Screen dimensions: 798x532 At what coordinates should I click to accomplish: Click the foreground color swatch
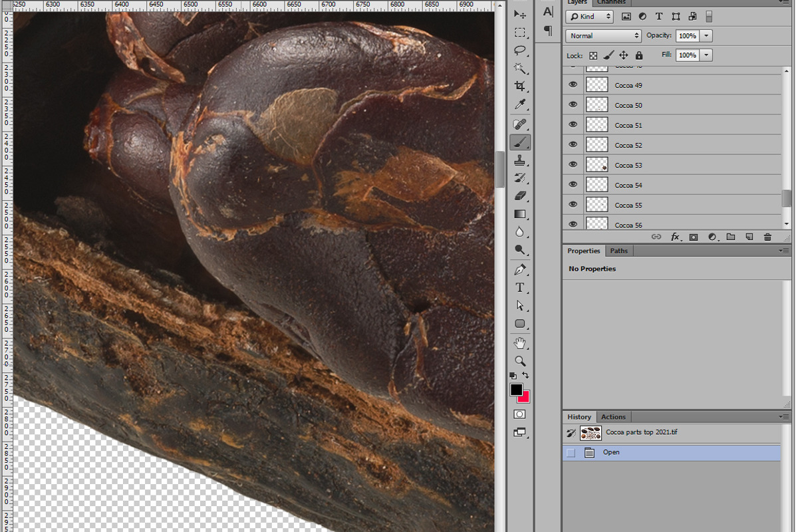[516, 390]
